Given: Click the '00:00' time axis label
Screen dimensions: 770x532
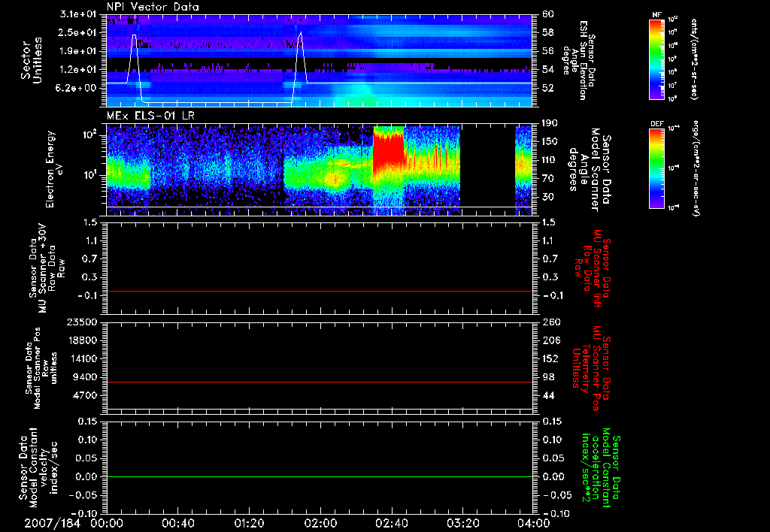Looking at the screenshot, I should click(x=107, y=523).
